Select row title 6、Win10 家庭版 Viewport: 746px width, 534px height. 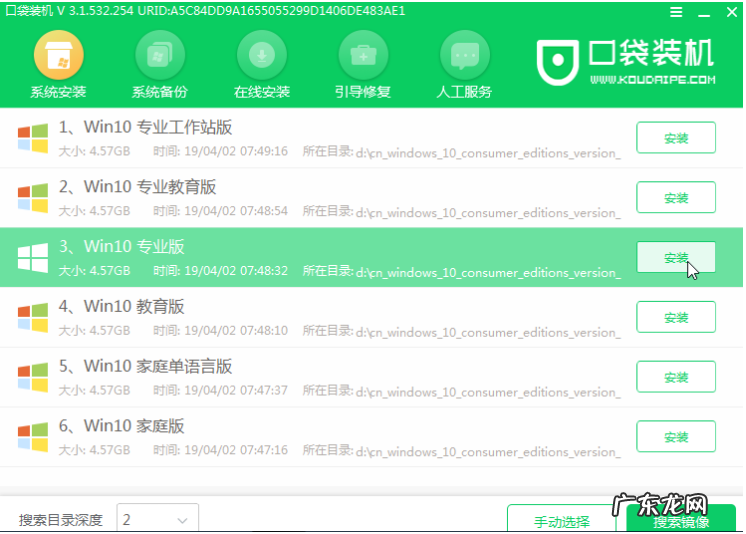pyautogui.click(x=121, y=425)
